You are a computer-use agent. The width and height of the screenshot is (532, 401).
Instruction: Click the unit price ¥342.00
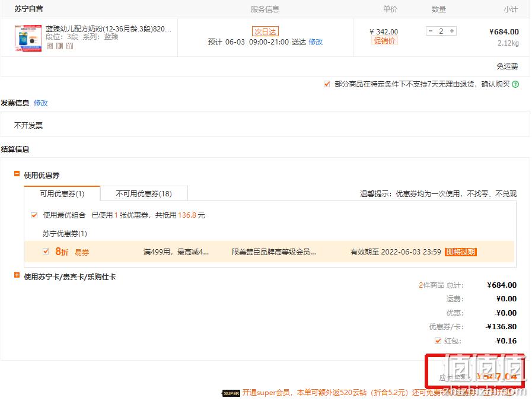coord(384,31)
